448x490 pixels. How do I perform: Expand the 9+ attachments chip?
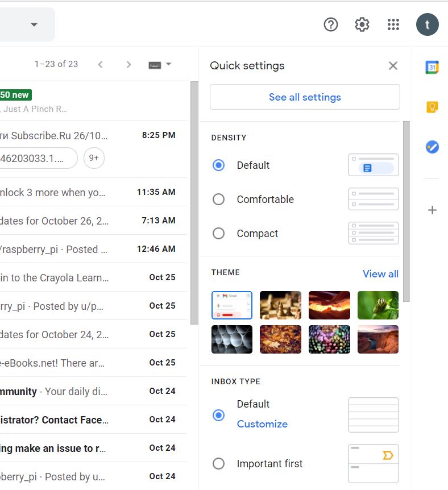(x=94, y=158)
